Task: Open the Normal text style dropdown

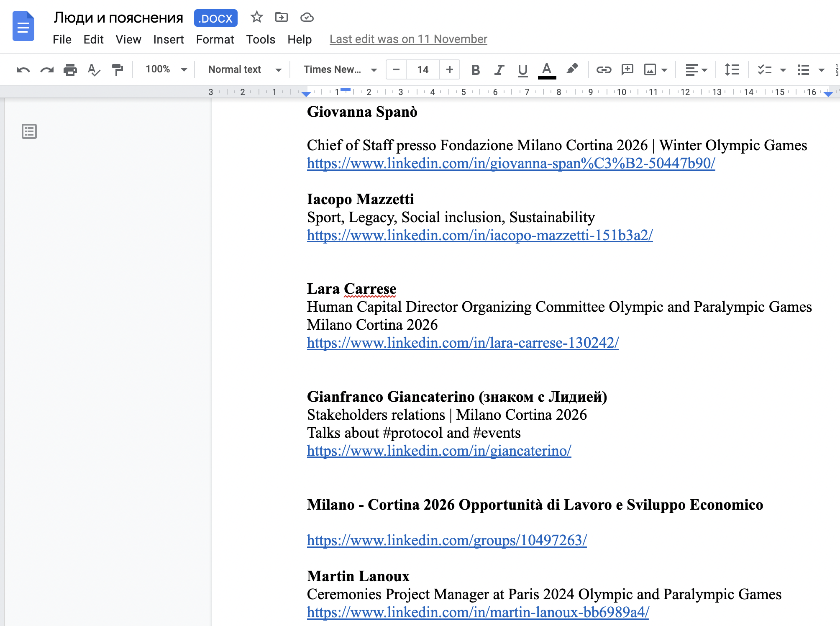Action: click(244, 69)
